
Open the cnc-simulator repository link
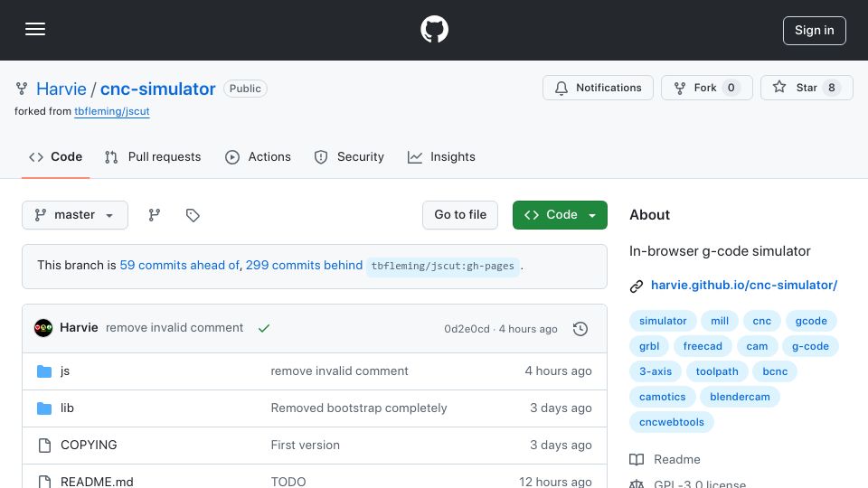tap(157, 89)
